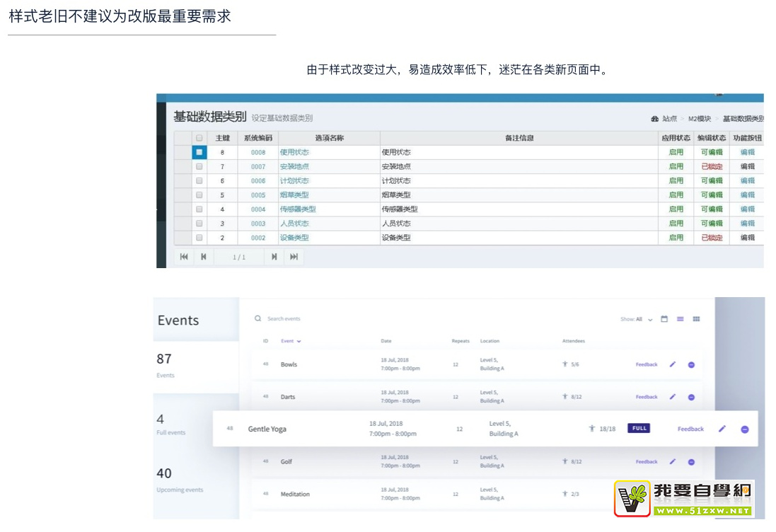Switch to list view icon

[x=680, y=319]
